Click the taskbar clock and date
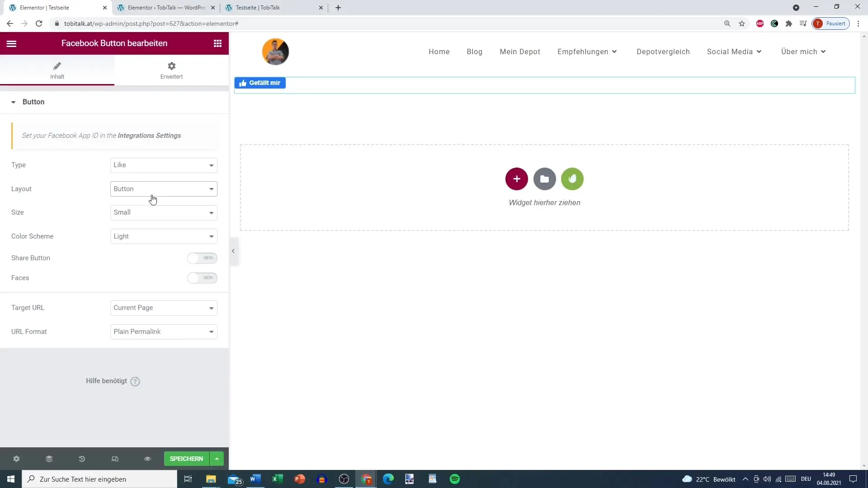868x488 pixels. pos(829,479)
